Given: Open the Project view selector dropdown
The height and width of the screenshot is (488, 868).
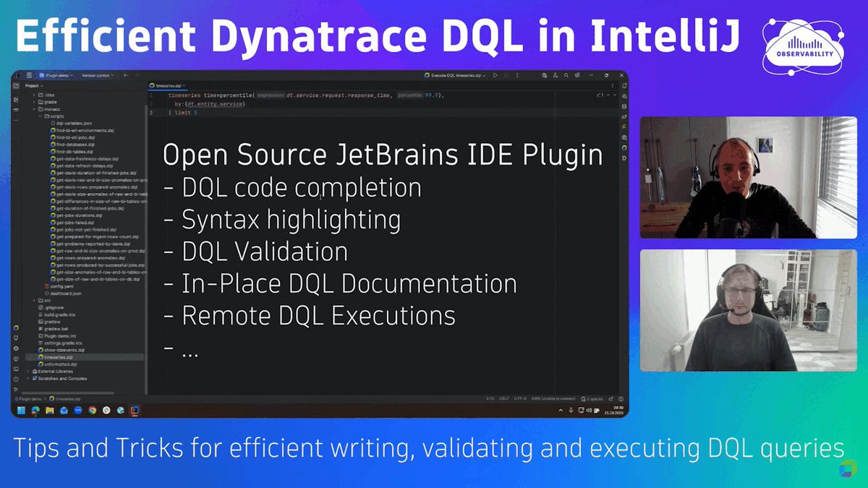Looking at the screenshot, I should pos(34,86).
